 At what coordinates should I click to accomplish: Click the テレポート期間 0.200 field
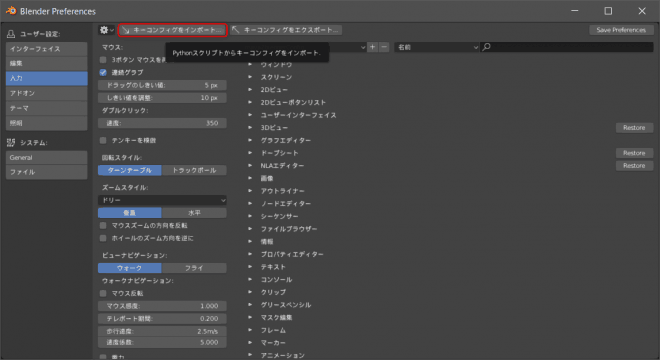coord(162,318)
